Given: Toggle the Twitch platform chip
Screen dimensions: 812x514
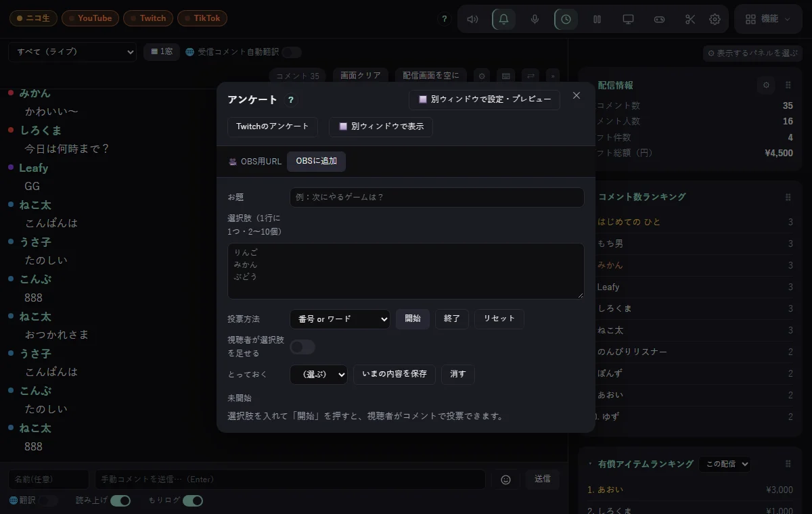Looking at the screenshot, I should tap(148, 18).
